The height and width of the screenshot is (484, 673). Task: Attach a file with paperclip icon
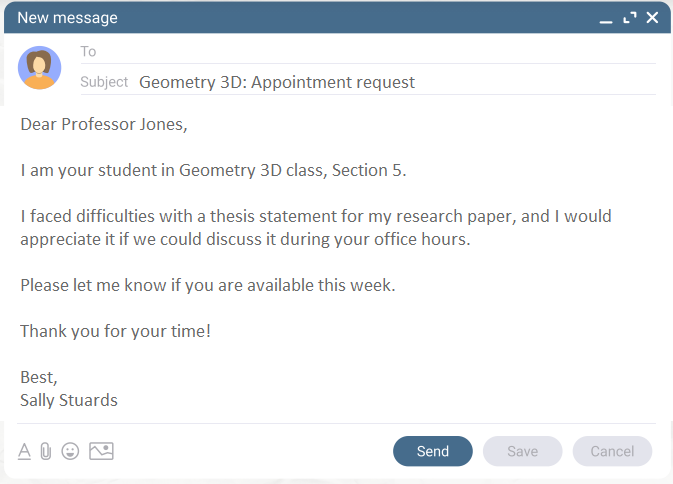(x=46, y=451)
